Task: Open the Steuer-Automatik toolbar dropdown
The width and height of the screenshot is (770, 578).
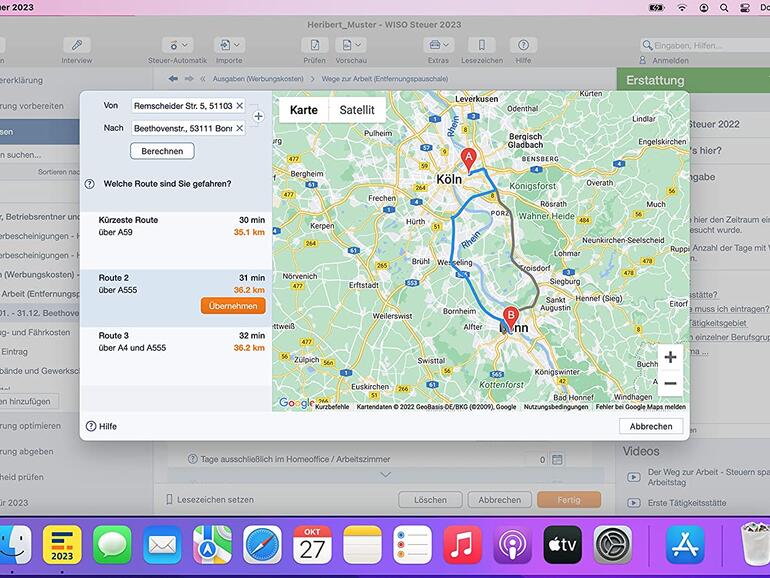Action: [x=177, y=46]
